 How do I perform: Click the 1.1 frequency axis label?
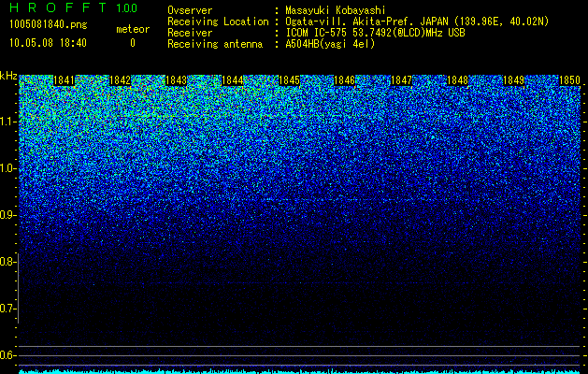point(7,122)
